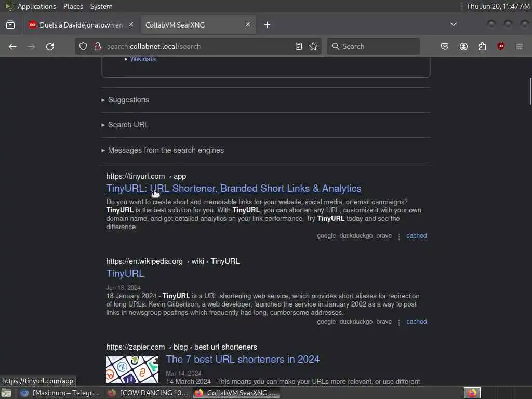The height and width of the screenshot is (399, 532).
Task: Go back with the browser back arrow
Action: pos(12,46)
